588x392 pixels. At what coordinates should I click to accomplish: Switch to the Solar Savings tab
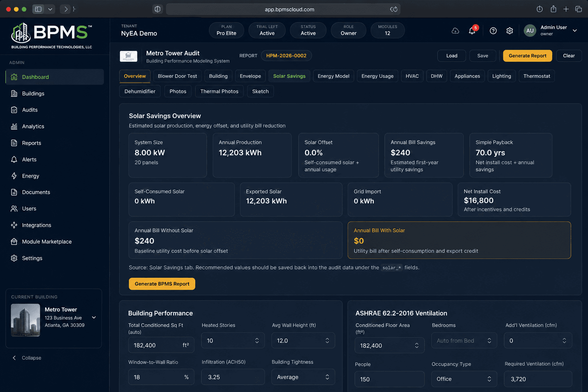(x=289, y=76)
